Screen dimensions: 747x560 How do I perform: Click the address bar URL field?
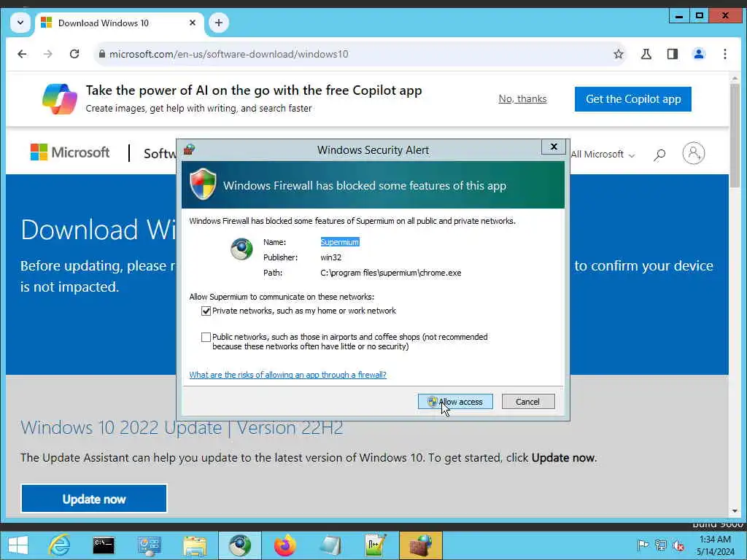point(360,54)
